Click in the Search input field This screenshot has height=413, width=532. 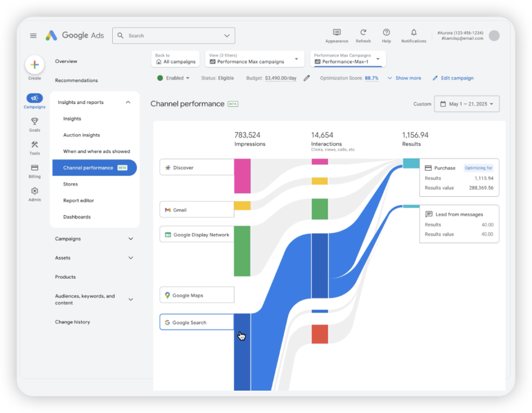[x=174, y=36]
